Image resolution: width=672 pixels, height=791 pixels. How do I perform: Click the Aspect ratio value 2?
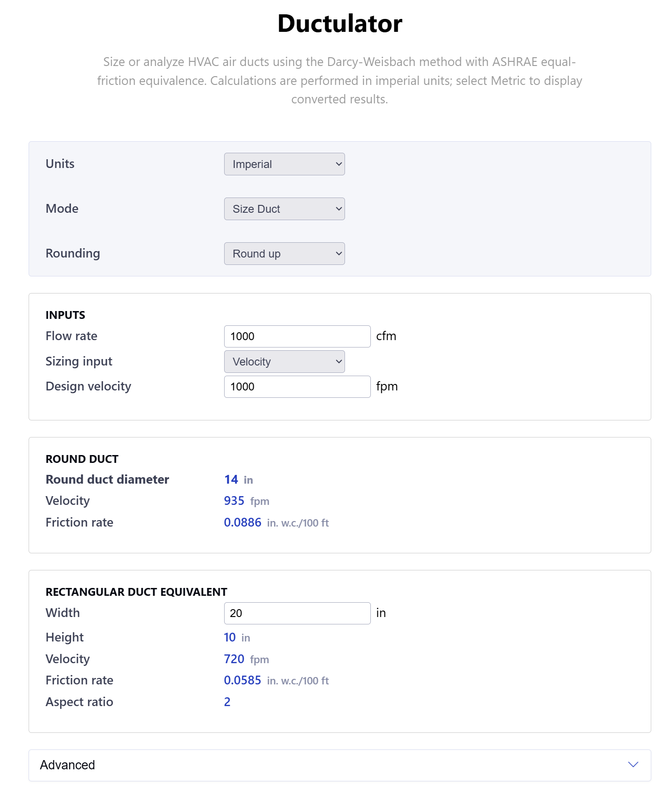coord(227,702)
